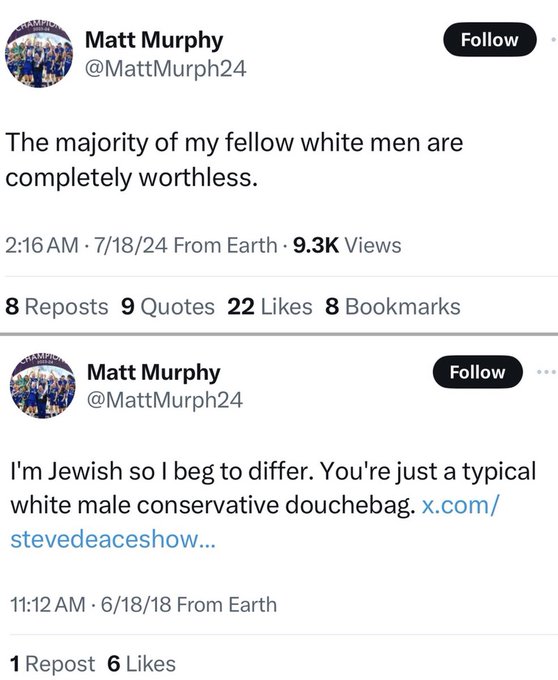558x680 pixels.
Task: Click the Follow button on the second tweet
Action: 477,372
